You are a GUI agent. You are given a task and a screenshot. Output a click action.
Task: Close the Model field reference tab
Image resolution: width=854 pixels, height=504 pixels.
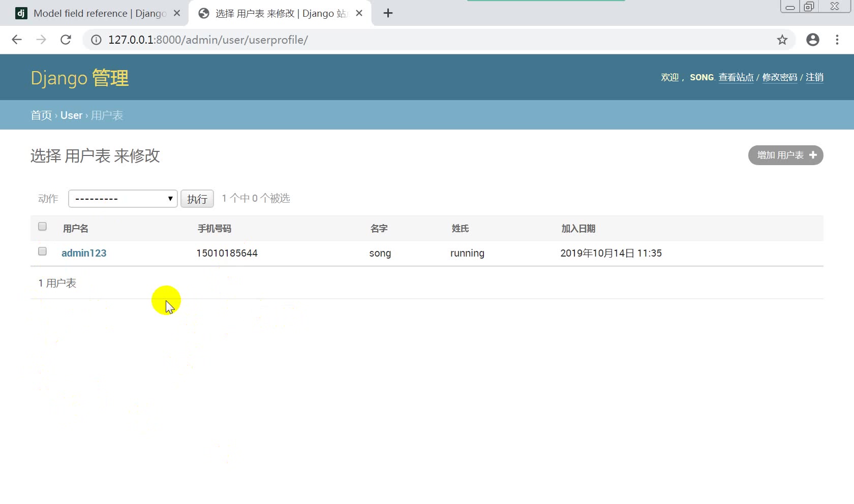pyautogui.click(x=177, y=13)
